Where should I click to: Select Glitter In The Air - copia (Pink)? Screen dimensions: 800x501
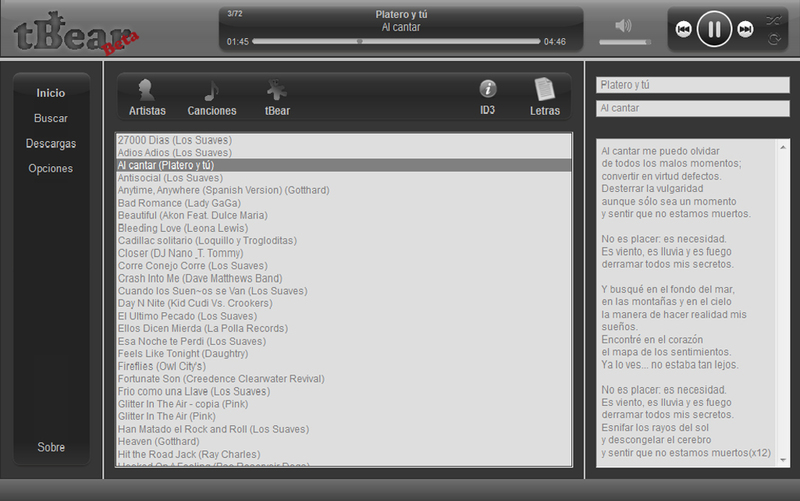344,404
